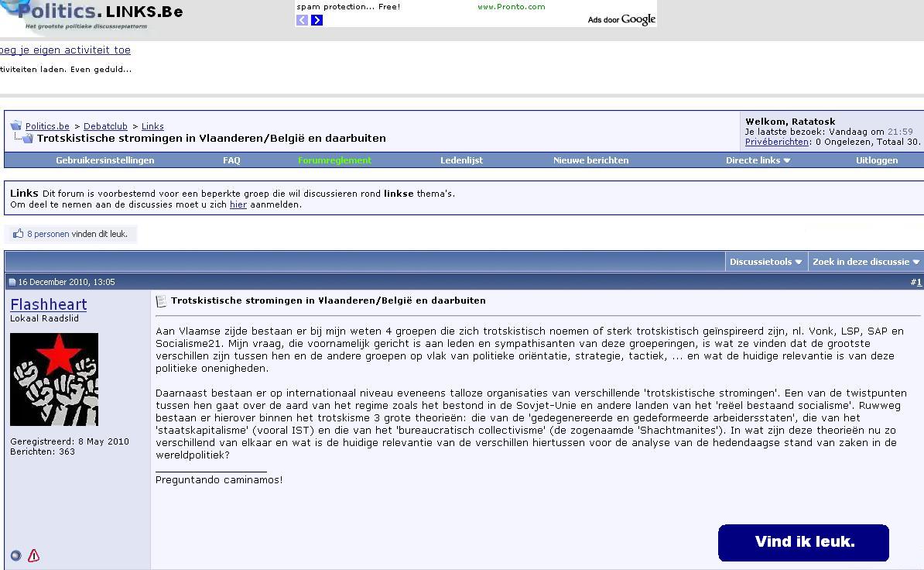Open Gebruikersinstellingen in the nav bar

(104, 160)
